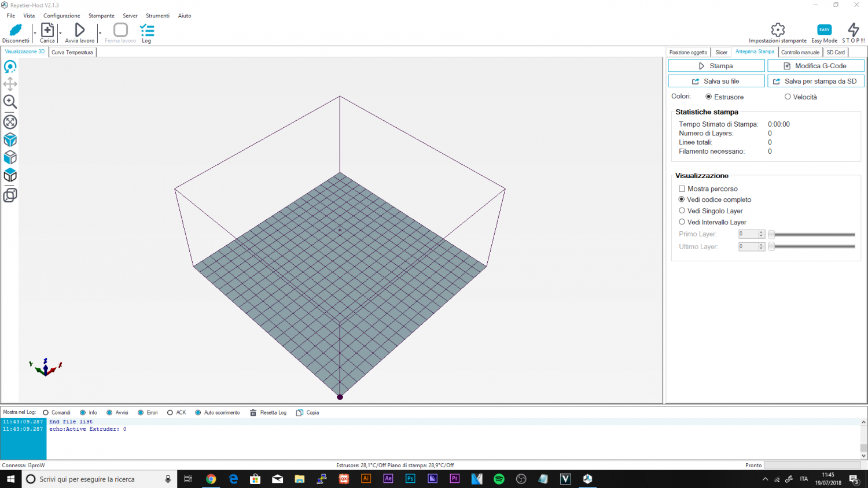Open the Configurazione menu
868x488 pixels.
(x=61, y=16)
